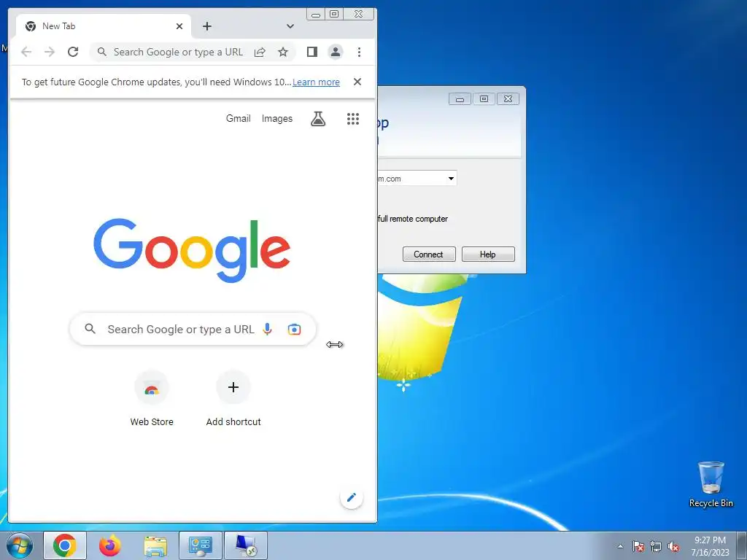
Task: Open Google Images link
Action: pyautogui.click(x=276, y=119)
